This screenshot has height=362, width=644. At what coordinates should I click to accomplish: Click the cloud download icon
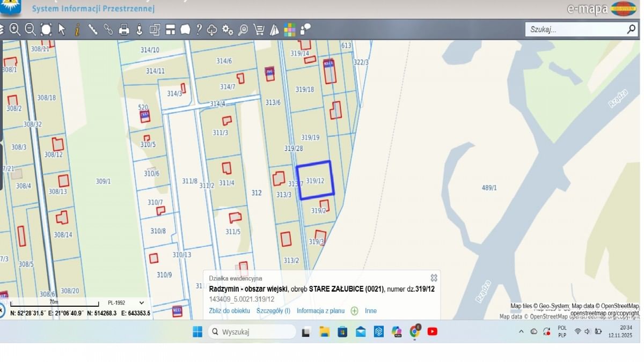(212, 29)
